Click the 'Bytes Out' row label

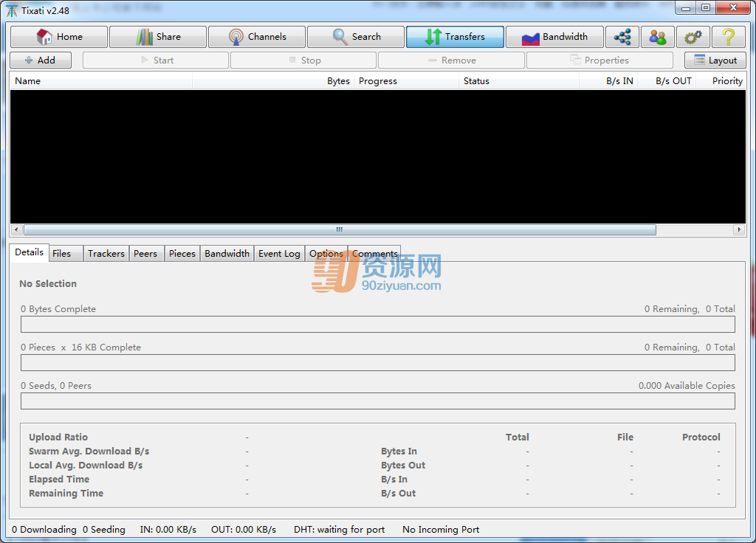(403, 466)
